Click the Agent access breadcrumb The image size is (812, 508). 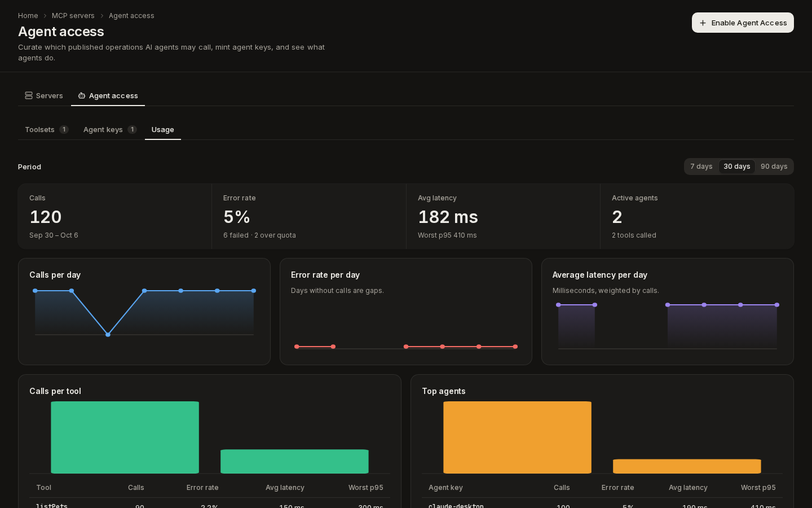pyautogui.click(x=131, y=16)
